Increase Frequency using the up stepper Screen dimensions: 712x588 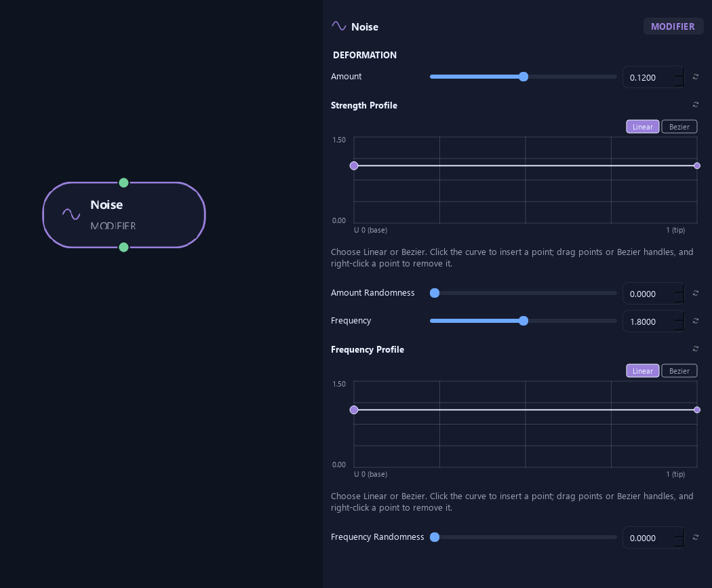click(x=679, y=317)
